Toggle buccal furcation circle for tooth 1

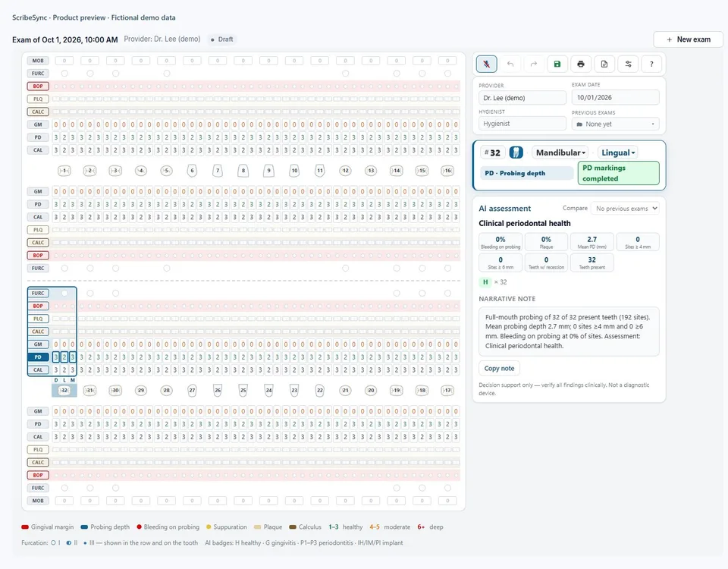(x=64, y=74)
